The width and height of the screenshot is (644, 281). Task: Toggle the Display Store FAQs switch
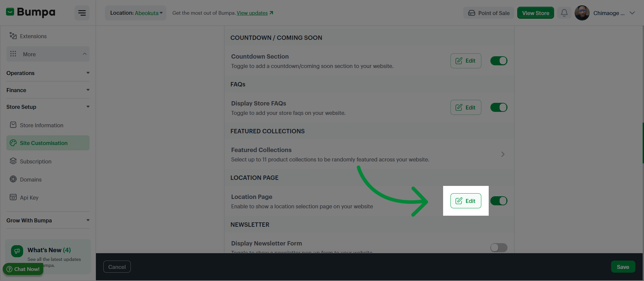point(499,108)
